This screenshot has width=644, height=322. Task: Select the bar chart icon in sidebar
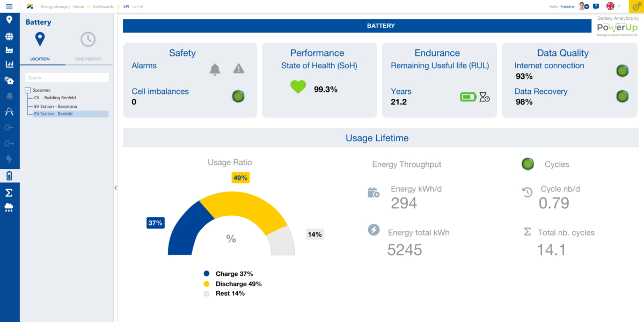(9, 64)
